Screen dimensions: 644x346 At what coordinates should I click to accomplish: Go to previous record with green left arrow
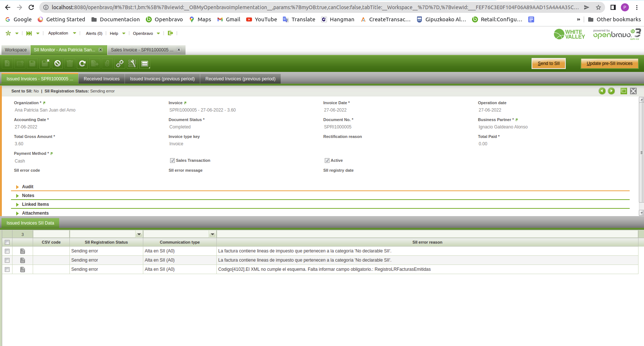(602, 91)
